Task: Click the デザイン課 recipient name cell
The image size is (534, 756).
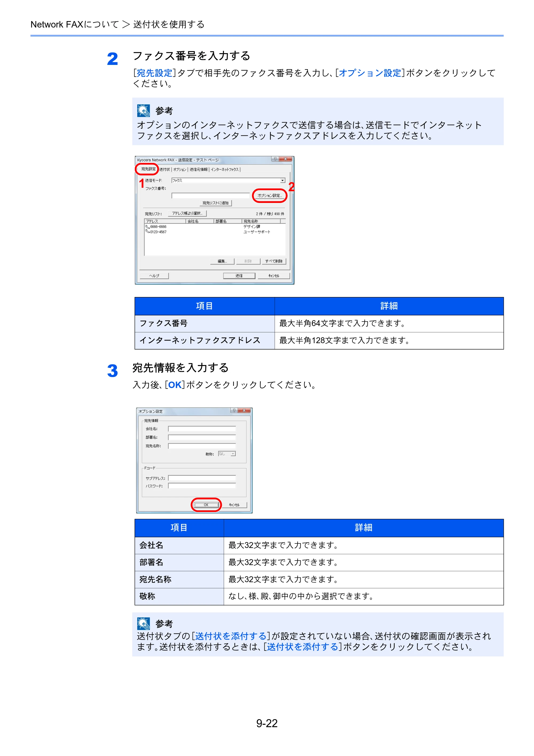Action: (252, 227)
